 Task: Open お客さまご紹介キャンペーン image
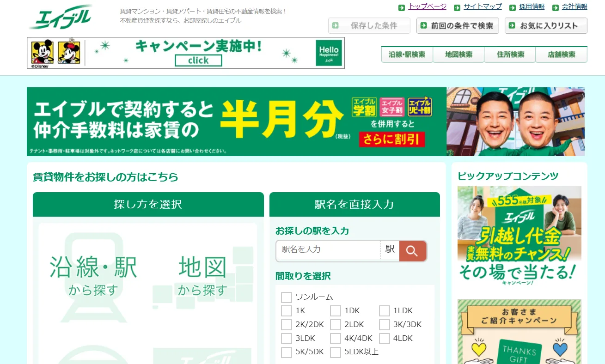pyautogui.click(x=519, y=332)
